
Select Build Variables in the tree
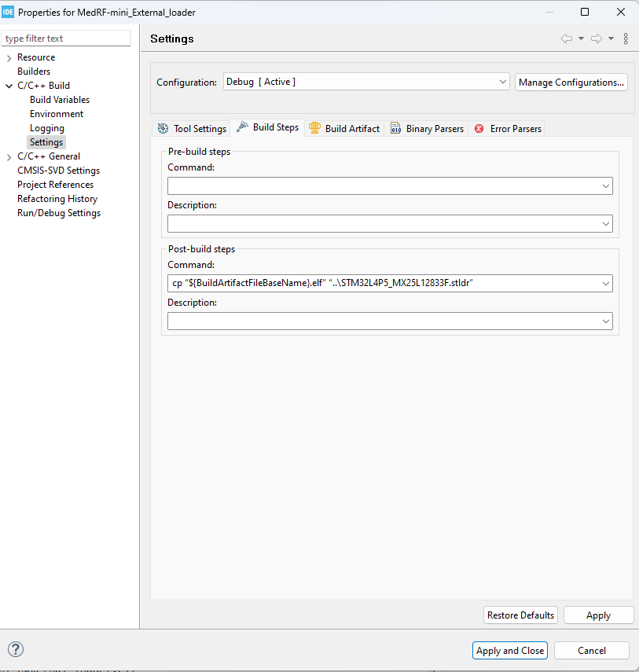point(60,100)
